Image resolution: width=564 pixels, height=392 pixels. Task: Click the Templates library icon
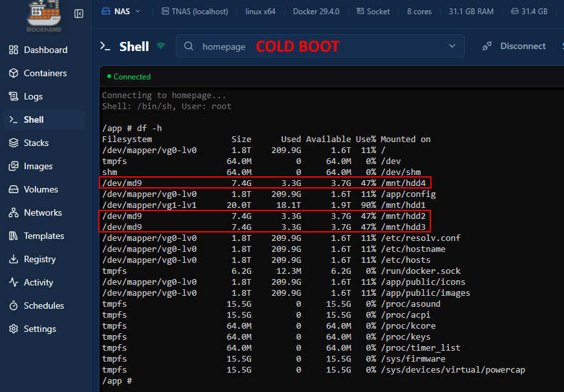coord(14,236)
